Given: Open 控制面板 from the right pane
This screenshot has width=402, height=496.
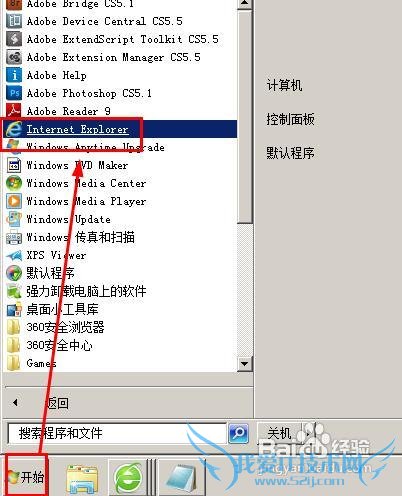Looking at the screenshot, I should [290, 119].
